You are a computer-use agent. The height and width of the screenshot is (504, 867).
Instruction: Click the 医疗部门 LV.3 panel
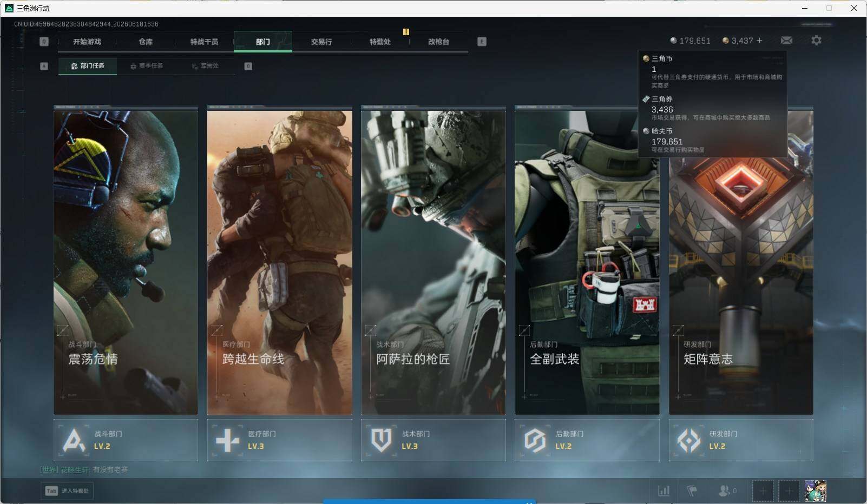click(x=279, y=440)
